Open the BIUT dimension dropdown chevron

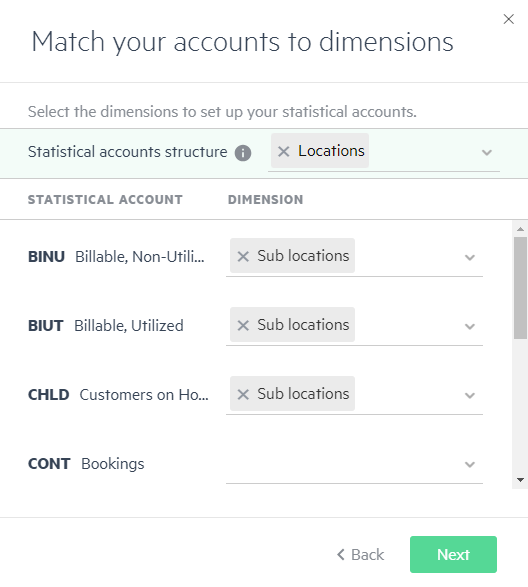(x=470, y=326)
